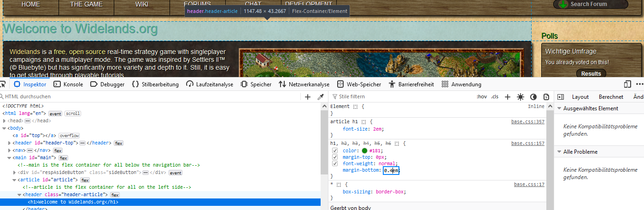Expand the head element node
The image size is (644, 210).
[4, 120]
